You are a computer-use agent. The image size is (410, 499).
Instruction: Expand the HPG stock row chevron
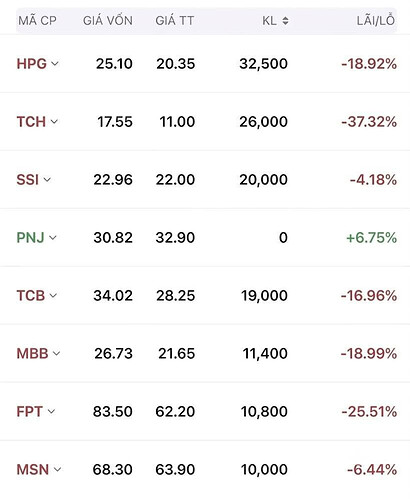[x=55, y=63]
